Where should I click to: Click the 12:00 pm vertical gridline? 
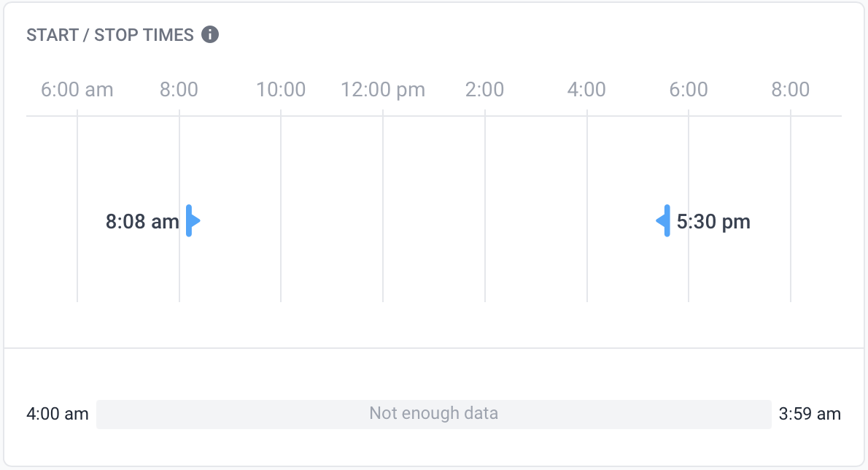click(x=382, y=206)
